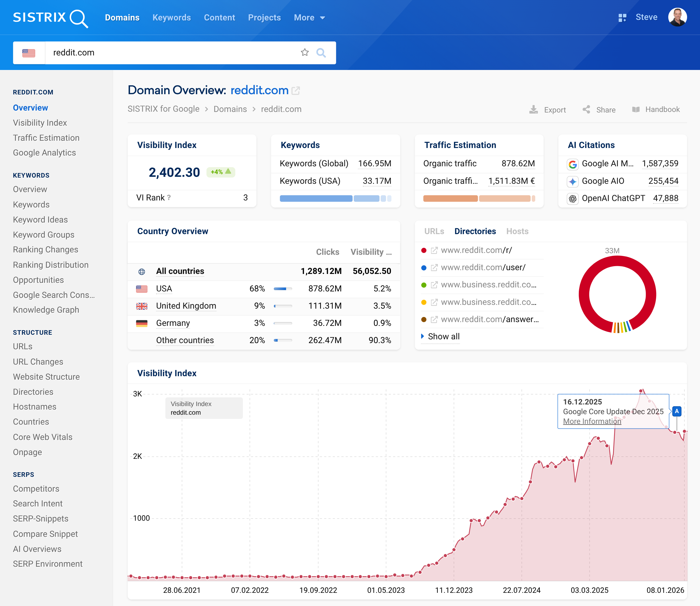Click the Share icon
This screenshot has height=606, width=700.
(x=586, y=109)
